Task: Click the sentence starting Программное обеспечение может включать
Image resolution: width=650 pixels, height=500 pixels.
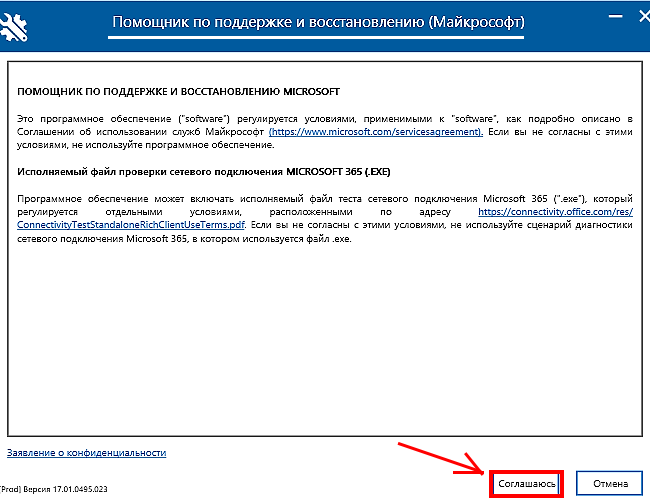Action: point(325,218)
